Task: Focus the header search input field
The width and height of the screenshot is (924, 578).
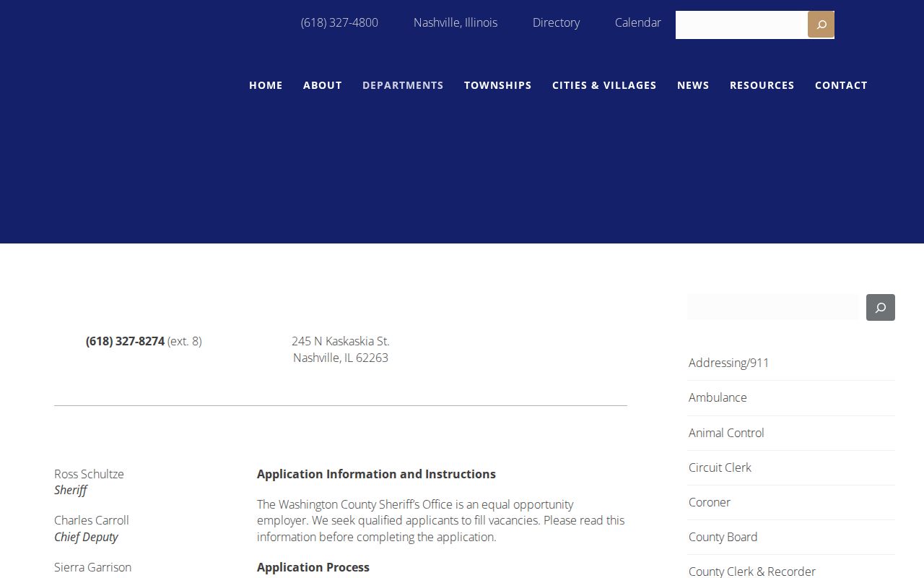Action: pyautogui.click(x=741, y=25)
